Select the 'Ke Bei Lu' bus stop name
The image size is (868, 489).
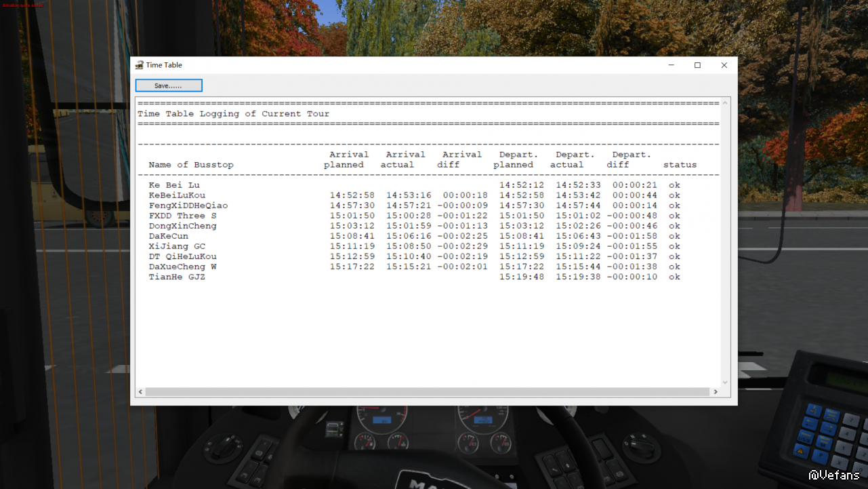tap(174, 185)
